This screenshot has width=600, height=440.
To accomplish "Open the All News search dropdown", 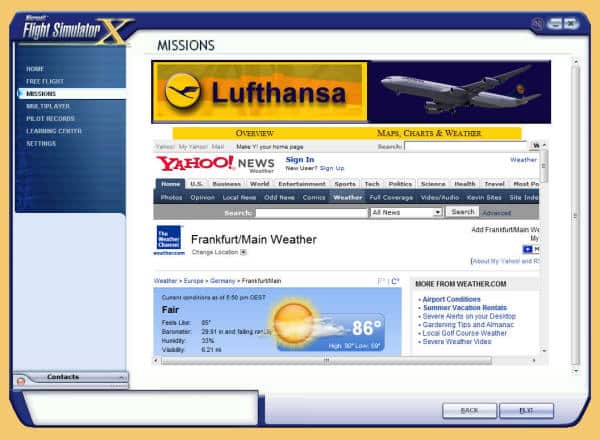I will coord(405,212).
